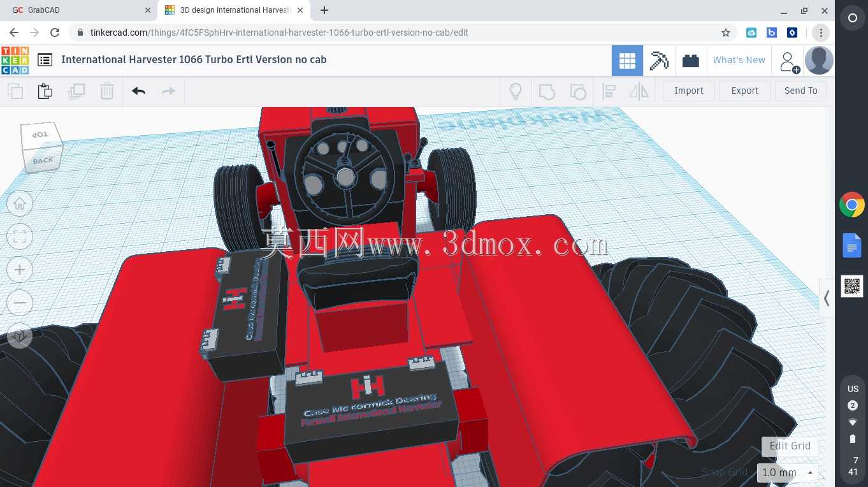868x487 pixels.
Task: Click the launcher circle button
Action: (852, 18)
